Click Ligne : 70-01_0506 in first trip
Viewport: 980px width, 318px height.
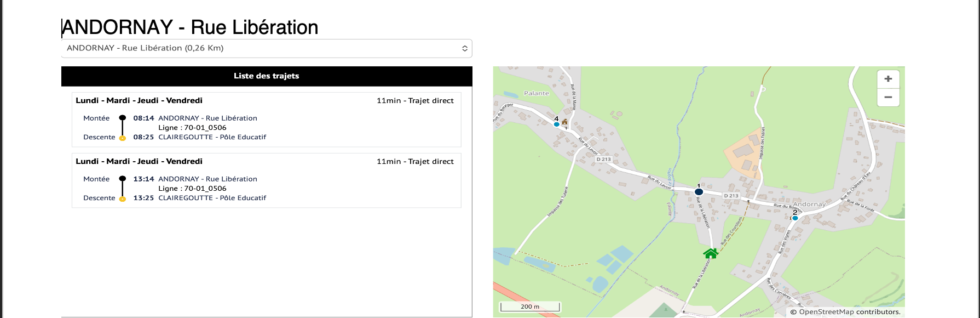192,128
